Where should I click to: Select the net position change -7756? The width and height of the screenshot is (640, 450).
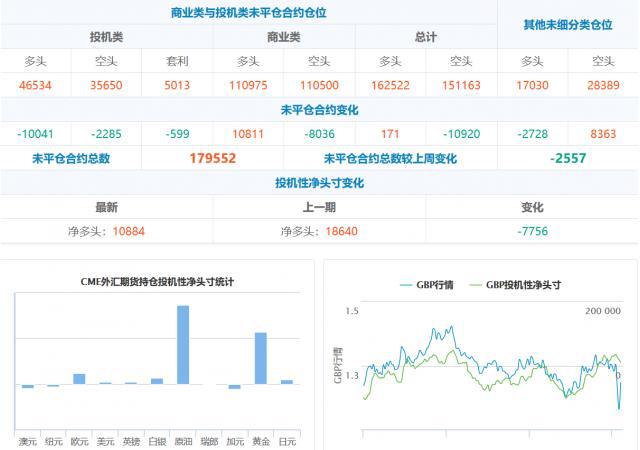tap(533, 232)
